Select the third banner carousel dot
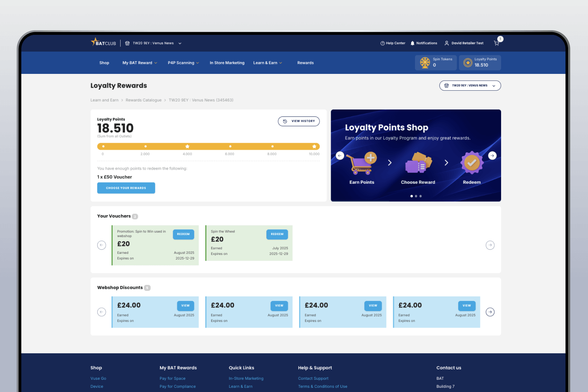 [420, 196]
